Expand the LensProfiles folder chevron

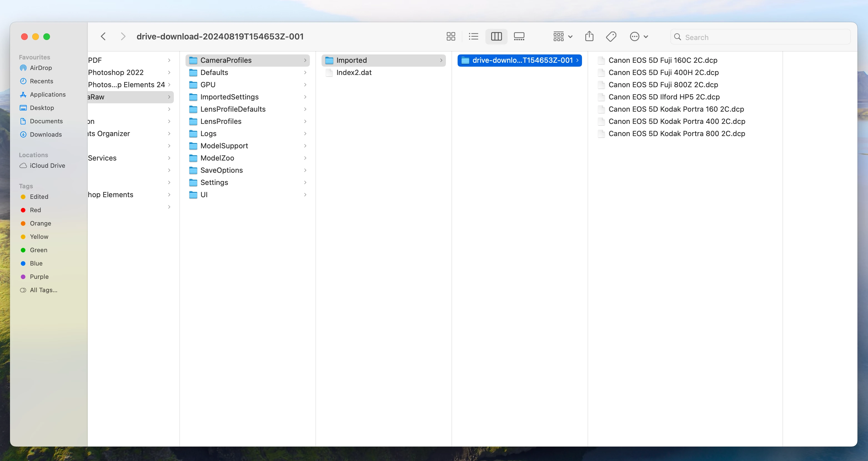click(x=305, y=121)
